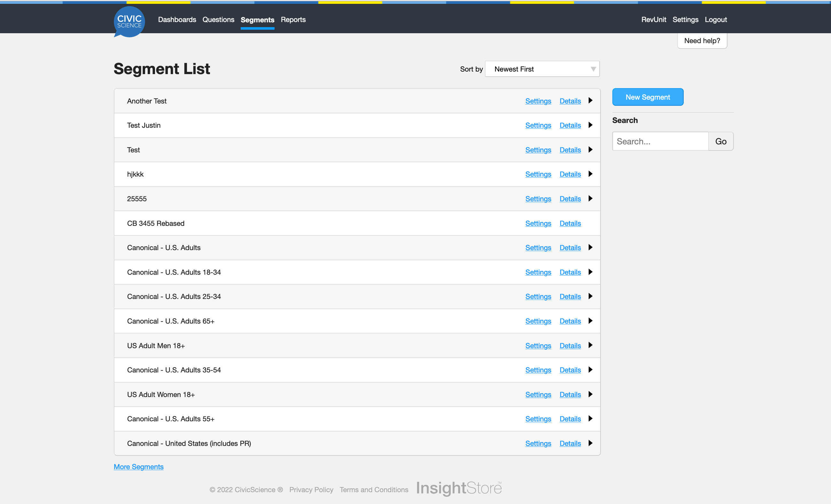Open the Dashboards navigation tab

[177, 19]
